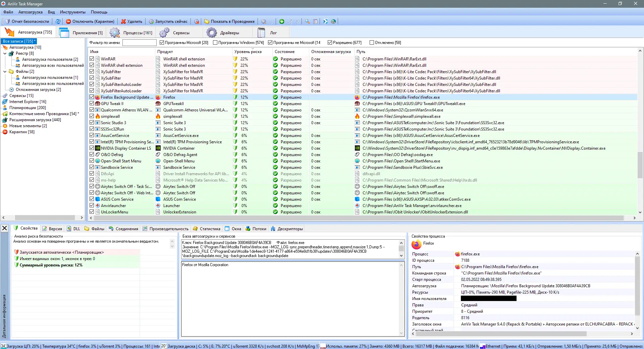
Task: Click 'Запустить сейчас' button
Action: pos(168,21)
